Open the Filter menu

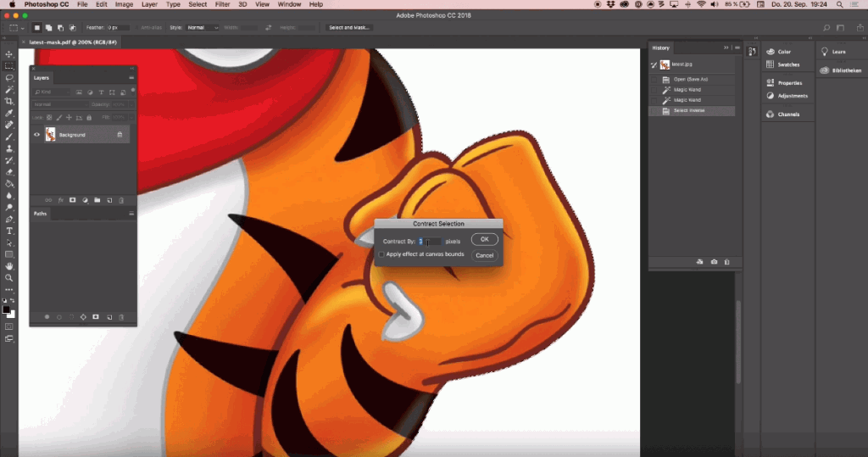222,4
